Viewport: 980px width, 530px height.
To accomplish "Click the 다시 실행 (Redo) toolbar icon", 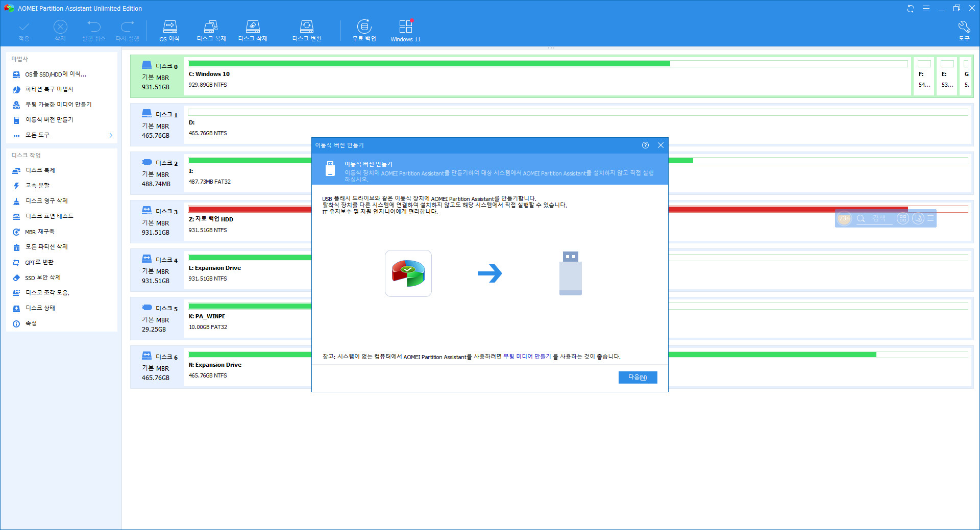I will 127,31.
